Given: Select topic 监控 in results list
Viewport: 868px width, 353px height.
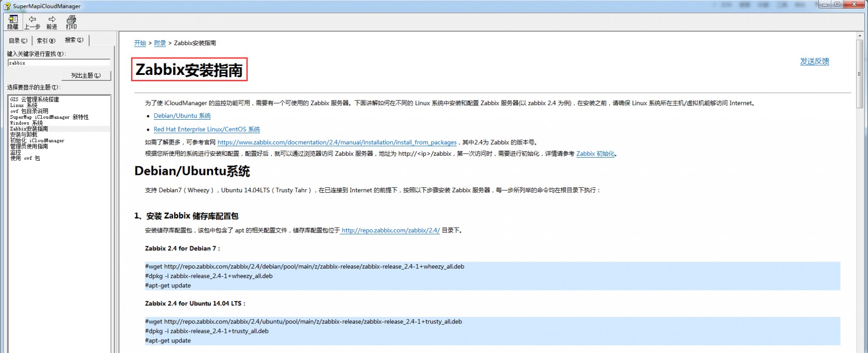Looking at the screenshot, I should [16, 153].
